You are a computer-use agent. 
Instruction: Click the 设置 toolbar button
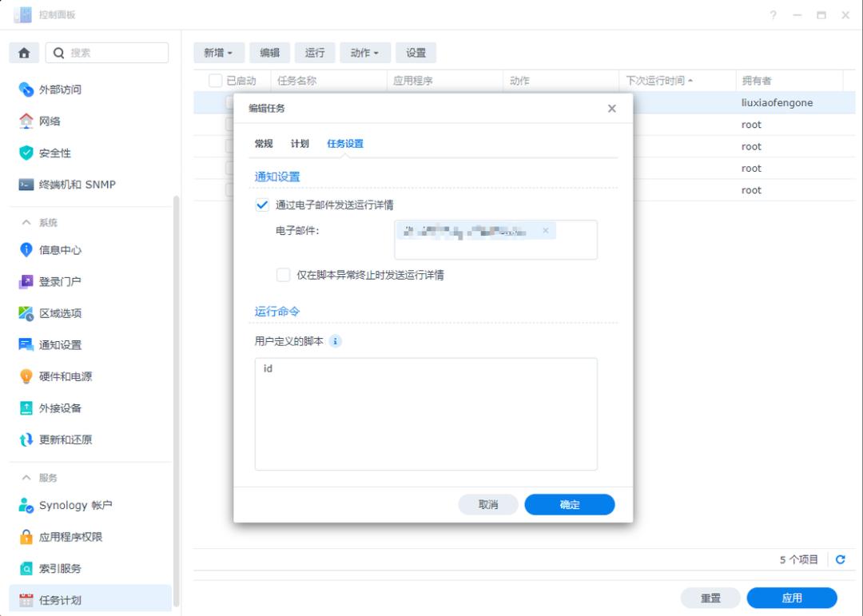(x=416, y=53)
